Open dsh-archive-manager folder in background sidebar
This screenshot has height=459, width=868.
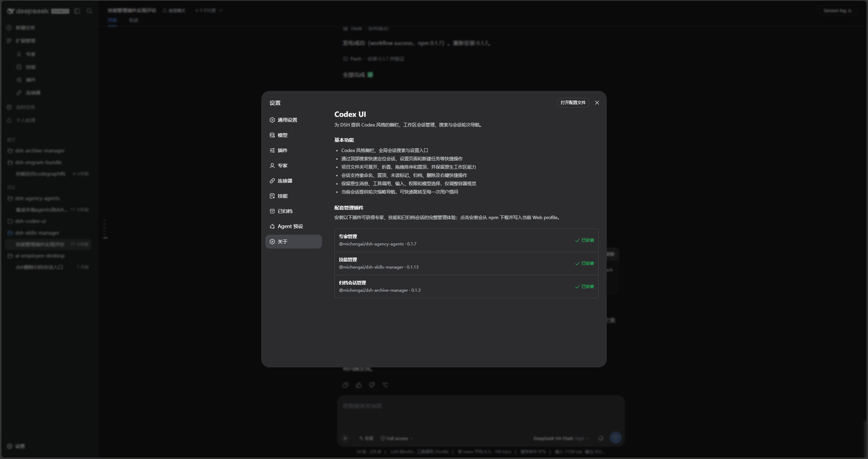48,151
